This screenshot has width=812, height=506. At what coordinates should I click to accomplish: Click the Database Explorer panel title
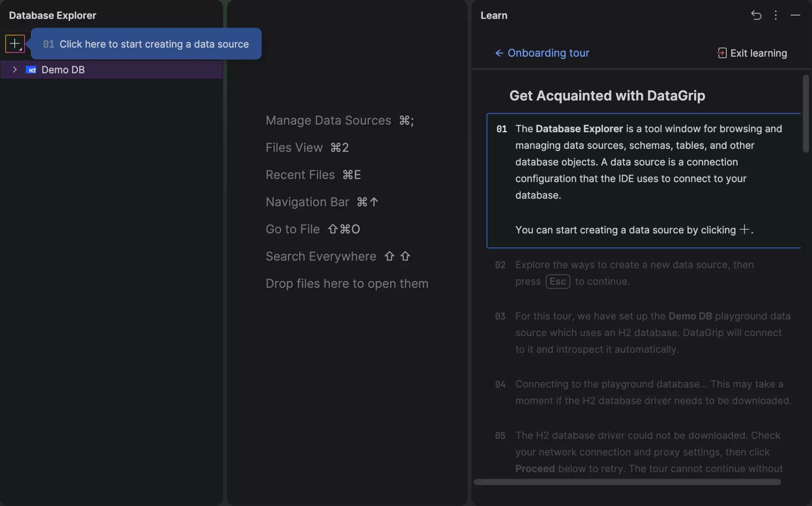(x=52, y=15)
